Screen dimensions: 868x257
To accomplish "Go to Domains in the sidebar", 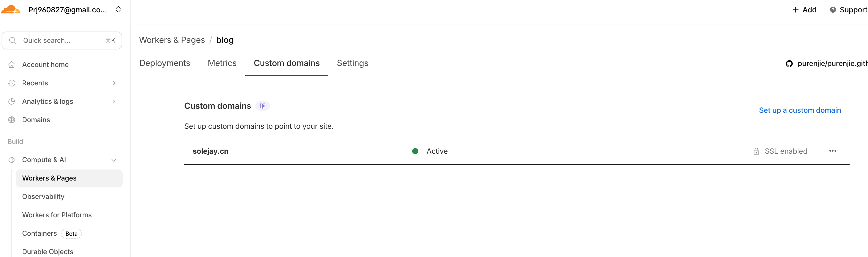I will click(x=36, y=120).
